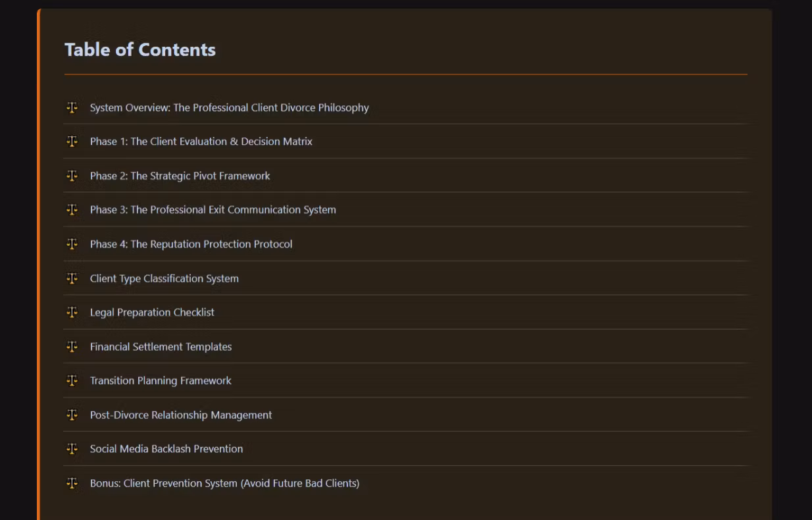The image size is (812, 520).
Task: Go to Phase 1: Client Evaluation & Decision Matrix
Action: coord(201,142)
